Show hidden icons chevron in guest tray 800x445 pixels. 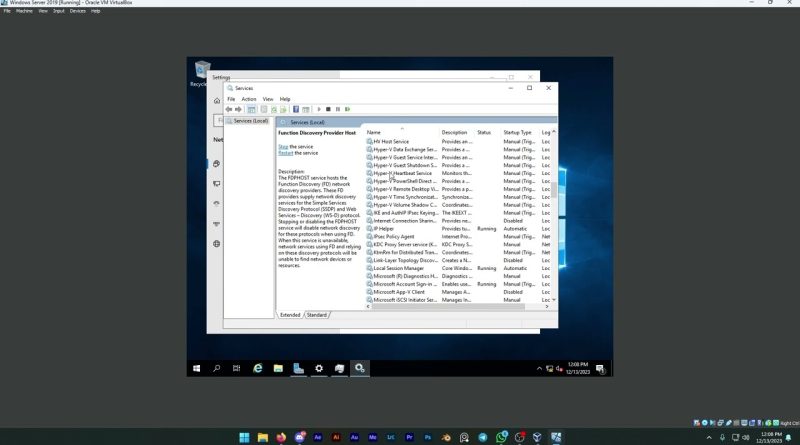[539, 368]
